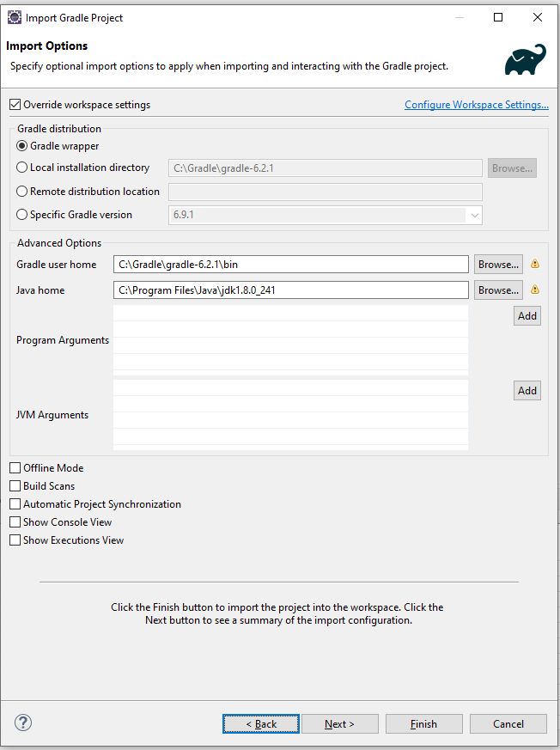Click the warning icon beside Gradle user home
Viewport: 560px width, 750px height.
click(534, 264)
